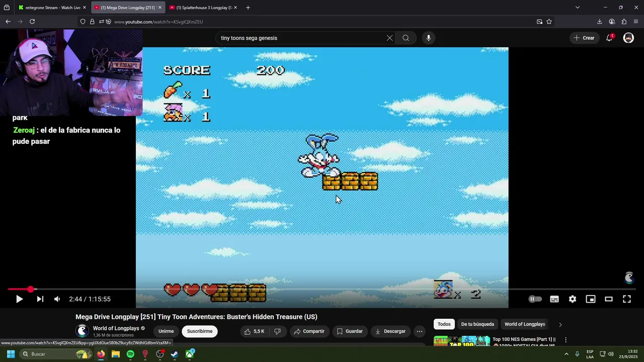List all tabs dropdown arrow

tap(578, 8)
